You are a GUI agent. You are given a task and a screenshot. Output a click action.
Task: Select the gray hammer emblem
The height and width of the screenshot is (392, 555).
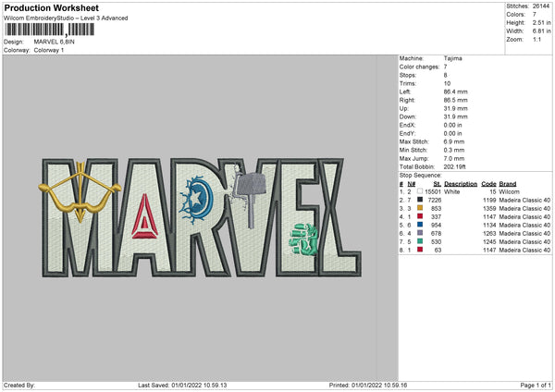click(x=251, y=198)
